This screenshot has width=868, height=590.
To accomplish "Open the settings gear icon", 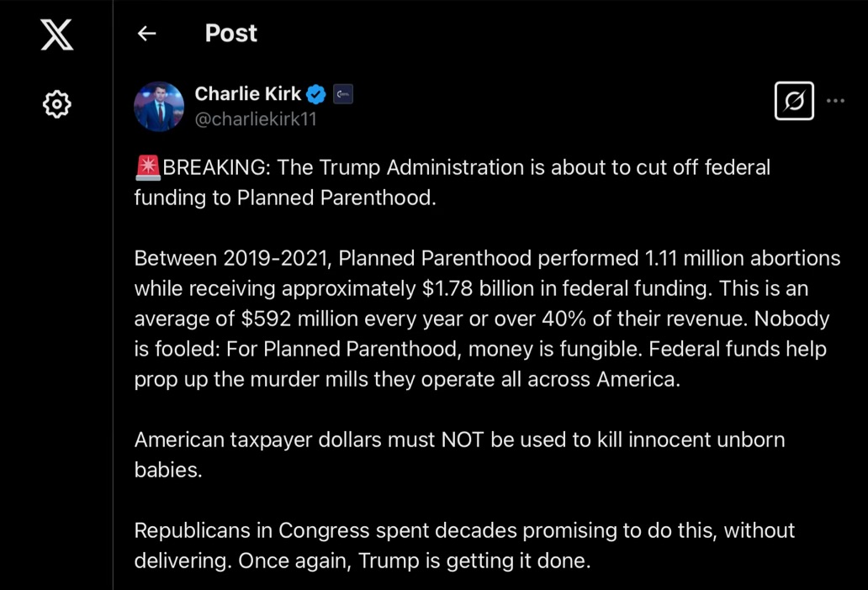I will tap(57, 104).
